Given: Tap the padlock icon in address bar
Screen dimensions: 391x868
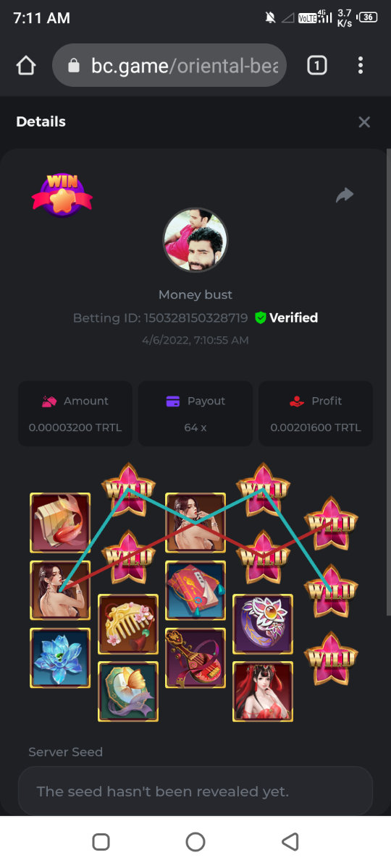Looking at the screenshot, I should click(x=73, y=66).
